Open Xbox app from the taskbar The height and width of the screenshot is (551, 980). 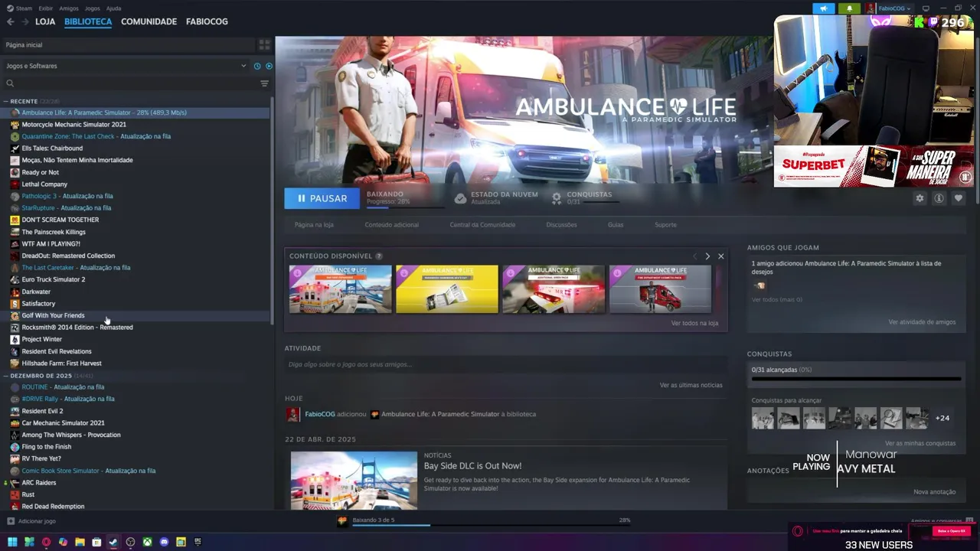tap(147, 542)
